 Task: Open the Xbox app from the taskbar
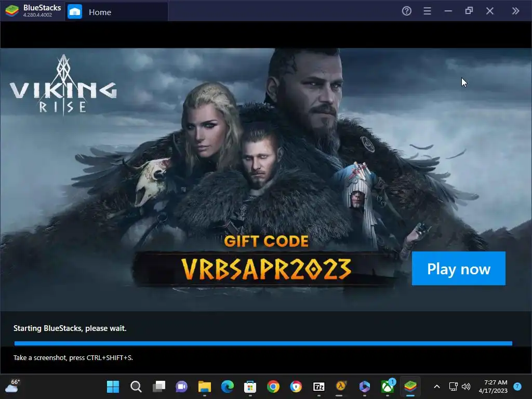pos(388,387)
